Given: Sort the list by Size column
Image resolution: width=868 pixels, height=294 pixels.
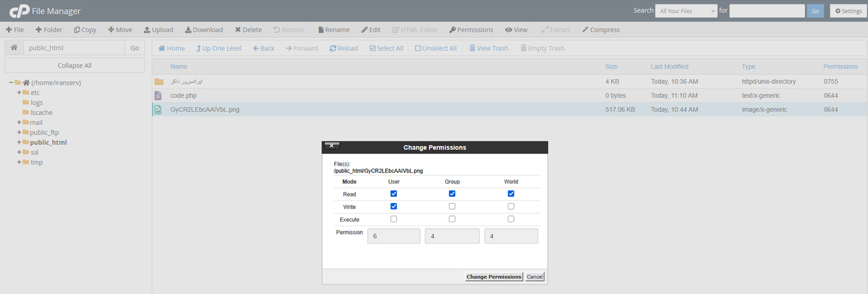Looking at the screenshot, I should pos(611,66).
